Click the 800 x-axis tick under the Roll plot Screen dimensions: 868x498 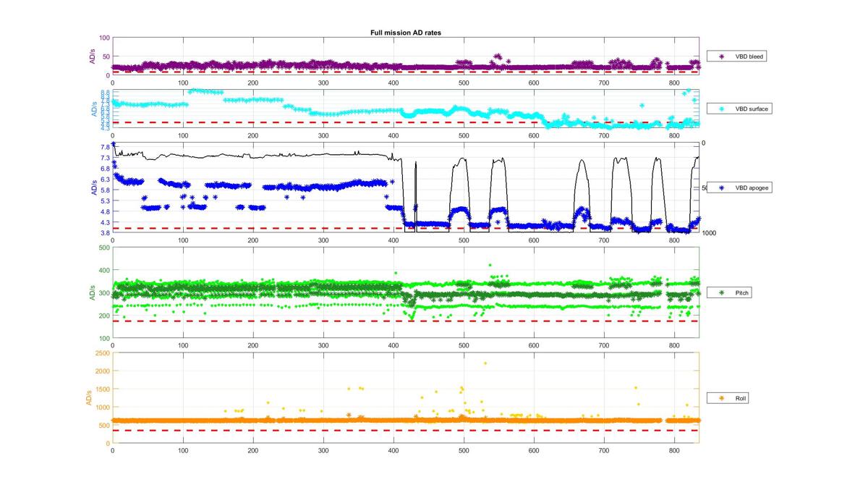[674, 450]
